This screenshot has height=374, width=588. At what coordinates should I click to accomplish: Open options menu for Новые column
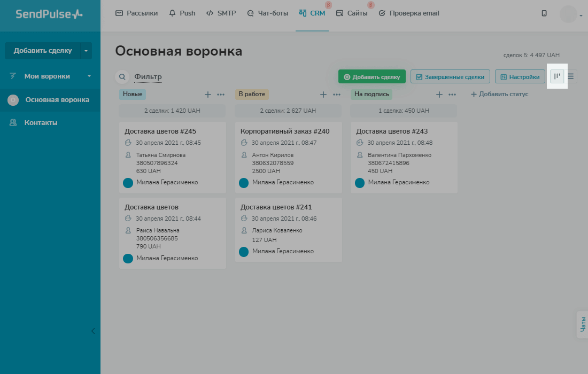click(x=221, y=94)
